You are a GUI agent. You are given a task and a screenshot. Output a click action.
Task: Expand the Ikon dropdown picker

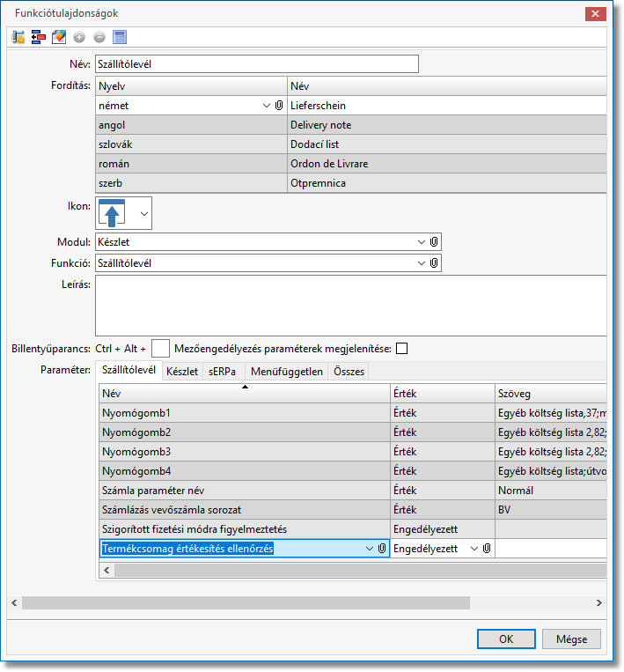[143, 213]
